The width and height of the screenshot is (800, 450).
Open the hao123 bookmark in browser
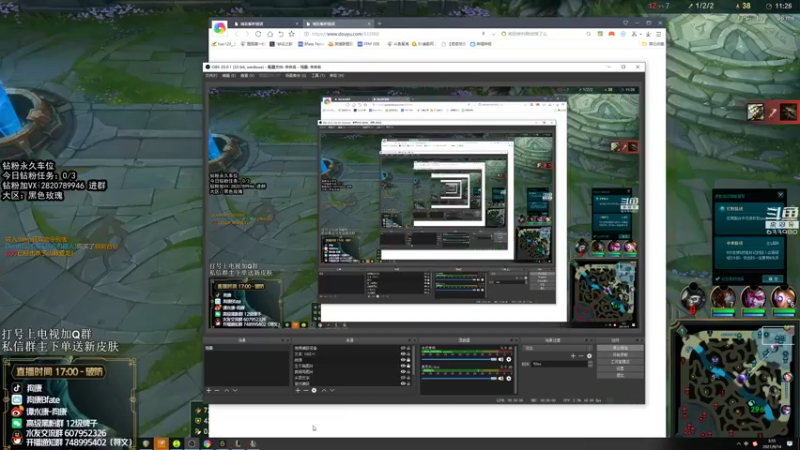point(225,44)
